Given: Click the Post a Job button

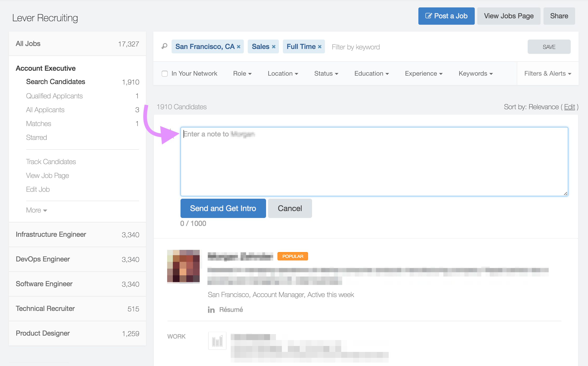Looking at the screenshot, I should click(x=446, y=16).
